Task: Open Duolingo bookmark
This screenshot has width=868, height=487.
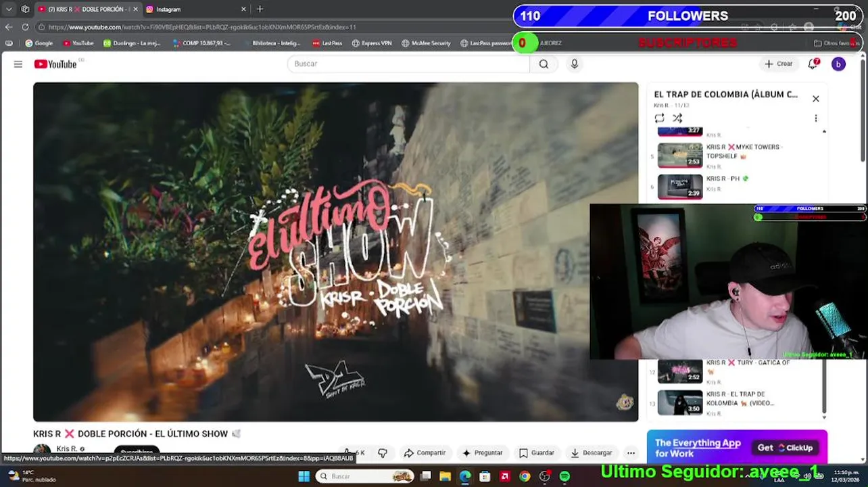Action: 132,43
